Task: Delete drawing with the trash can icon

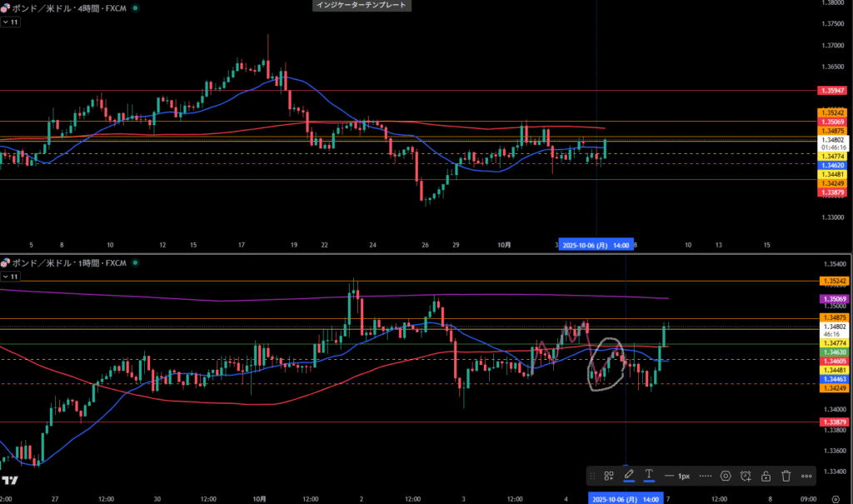Action: (786, 476)
